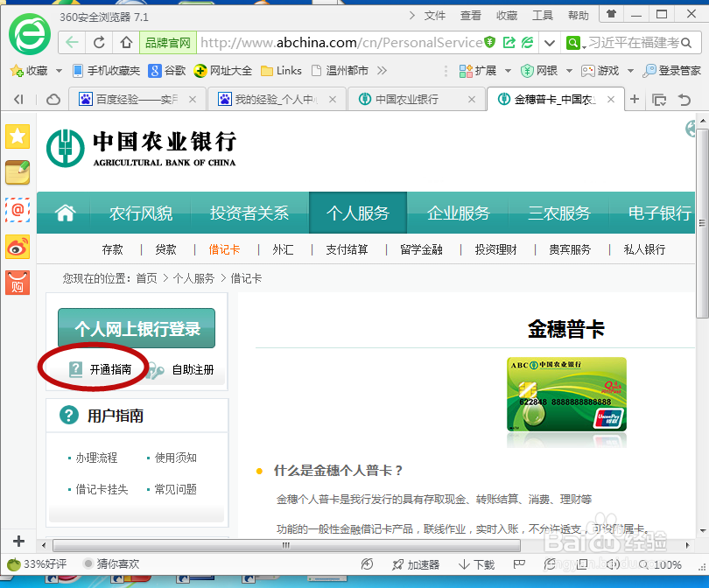Open the mail @ sidebar icon
Screen dimensions: 709x588
pyautogui.click(x=18, y=210)
